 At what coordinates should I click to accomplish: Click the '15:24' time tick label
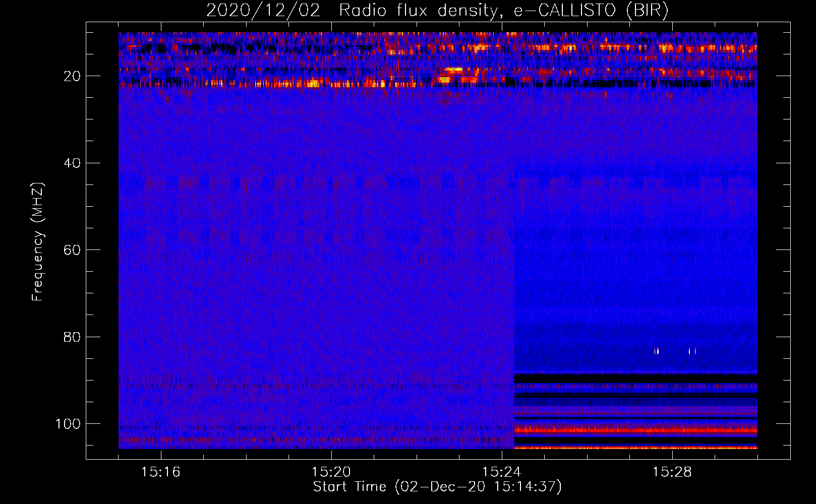pos(502,472)
